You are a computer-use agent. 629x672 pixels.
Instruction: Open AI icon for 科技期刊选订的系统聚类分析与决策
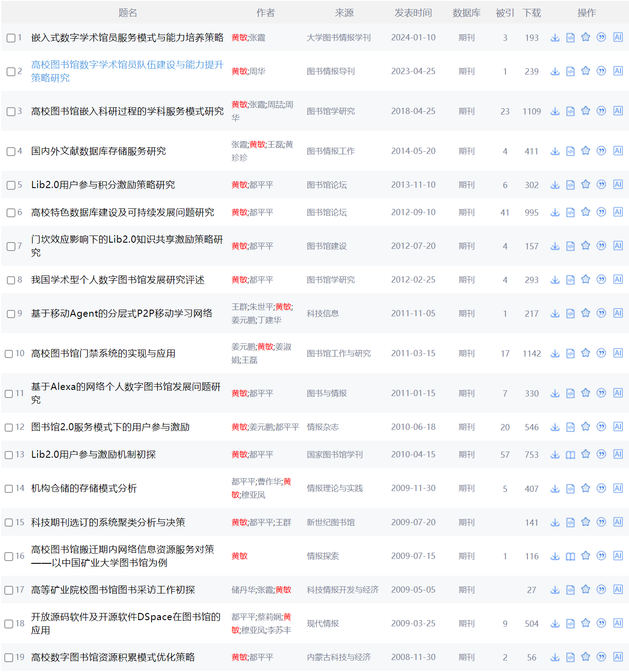point(618,522)
